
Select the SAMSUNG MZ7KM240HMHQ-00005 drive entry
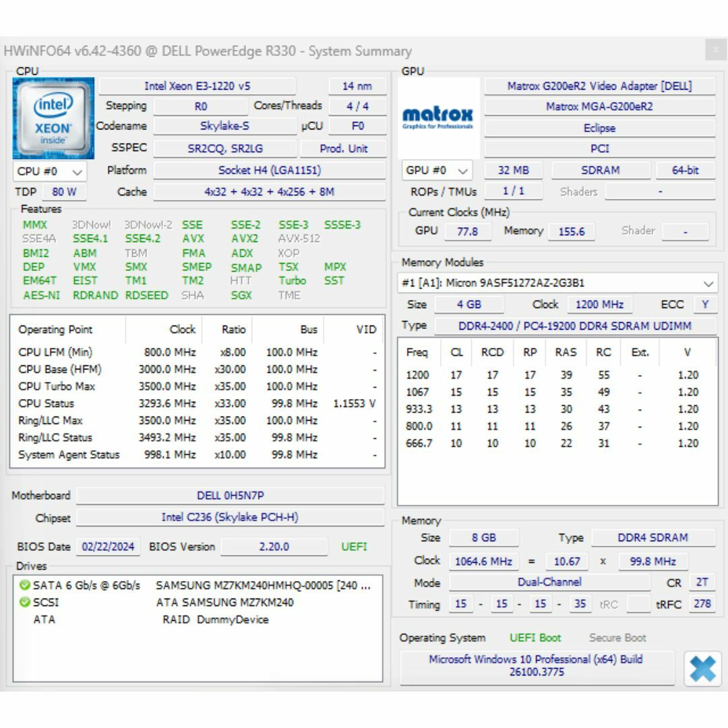(263, 586)
